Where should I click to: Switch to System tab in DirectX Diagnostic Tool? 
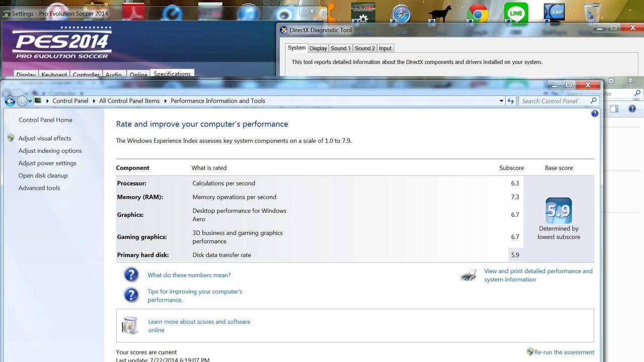pyautogui.click(x=296, y=48)
